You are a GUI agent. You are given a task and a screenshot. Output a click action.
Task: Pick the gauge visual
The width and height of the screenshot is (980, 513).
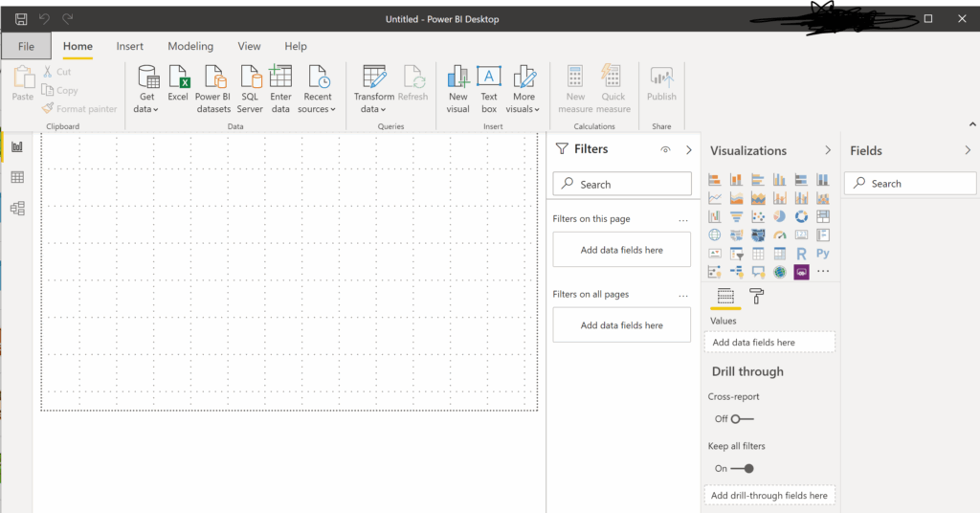click(x=779, y=234)
